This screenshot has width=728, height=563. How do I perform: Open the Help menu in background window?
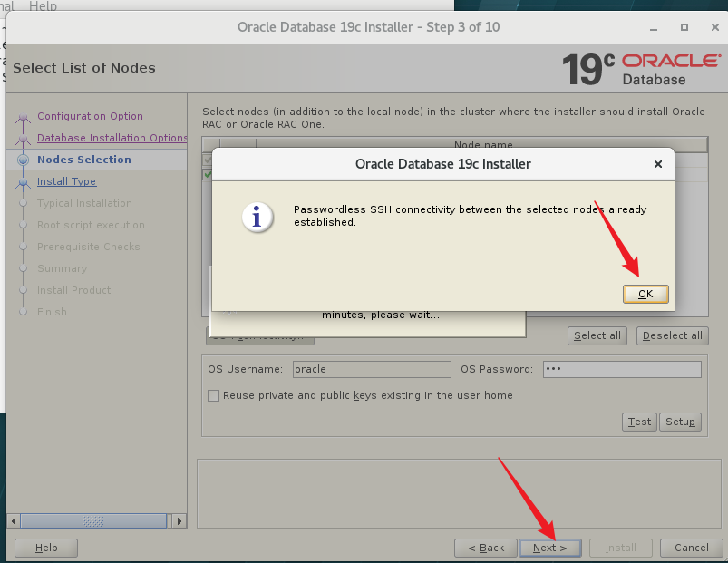[43, 5]
